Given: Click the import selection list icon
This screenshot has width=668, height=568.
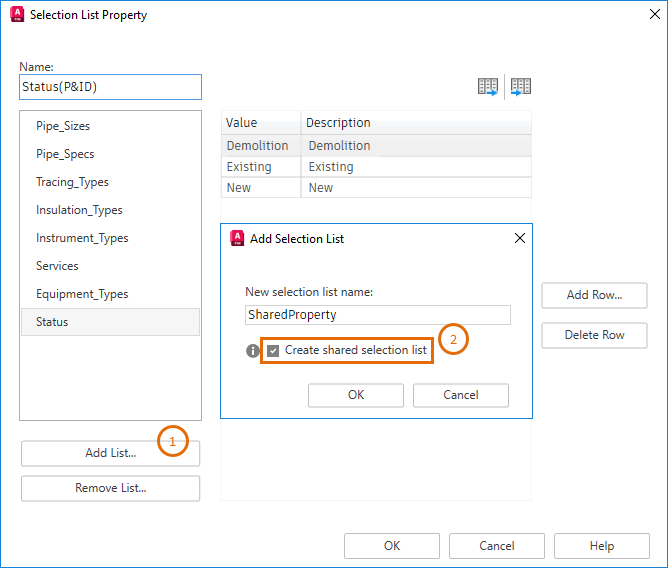Looking at the screenshot, I should coord(521,87).
